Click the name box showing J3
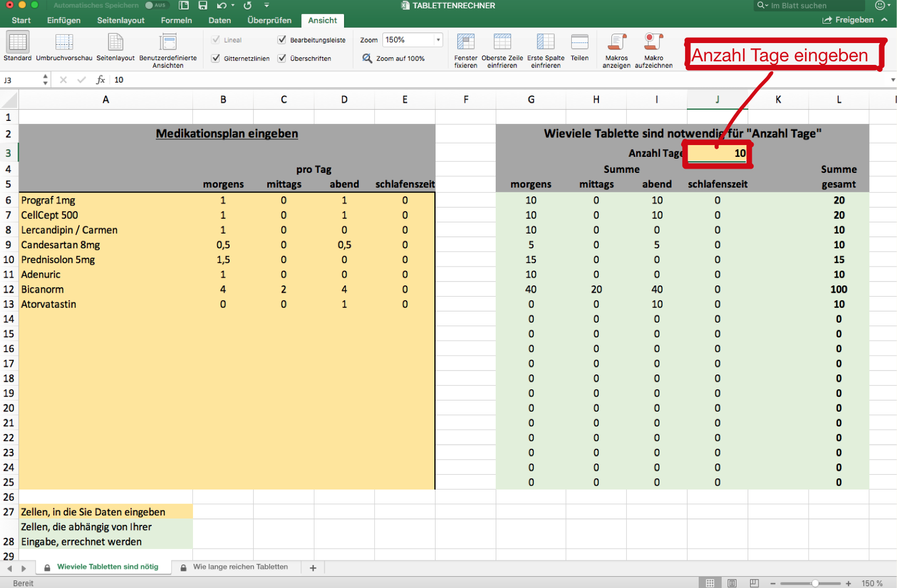 tap(21, 80)
